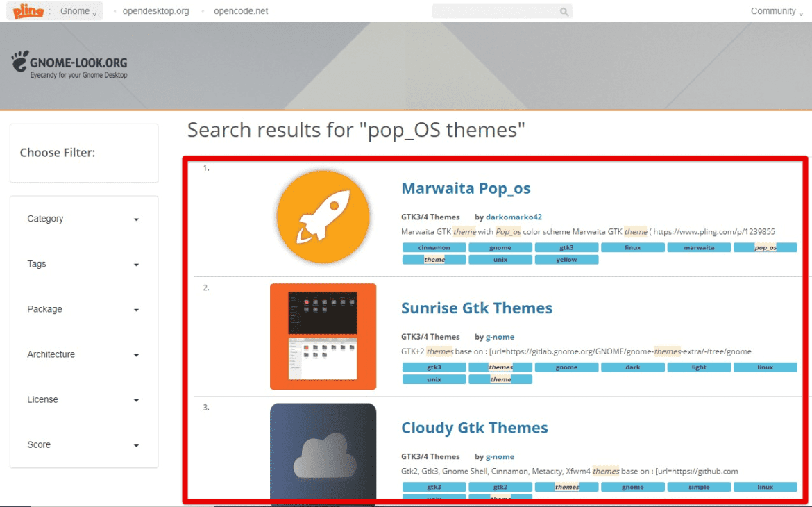Expand the Tags filter
This screenshot has width=812, height=507.
point(83,264)
